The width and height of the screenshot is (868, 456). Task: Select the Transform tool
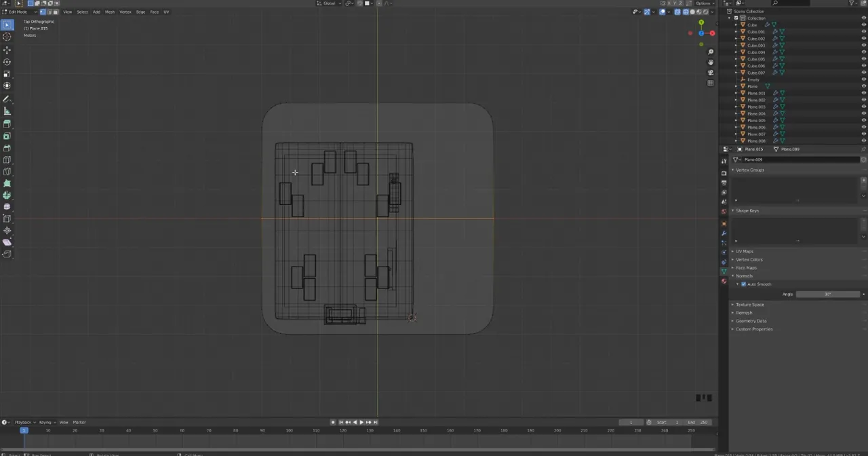click(x=7, y=85)
